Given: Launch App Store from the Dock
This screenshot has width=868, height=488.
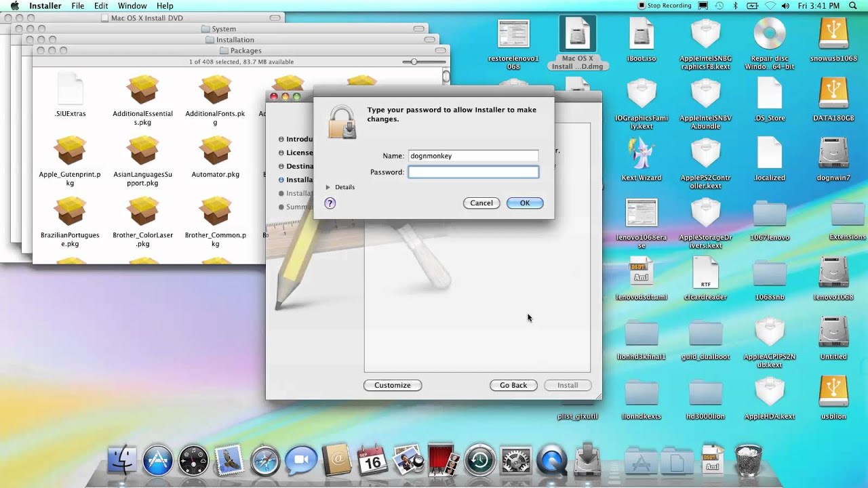Looking at the screenshot, I should point(158,461).
